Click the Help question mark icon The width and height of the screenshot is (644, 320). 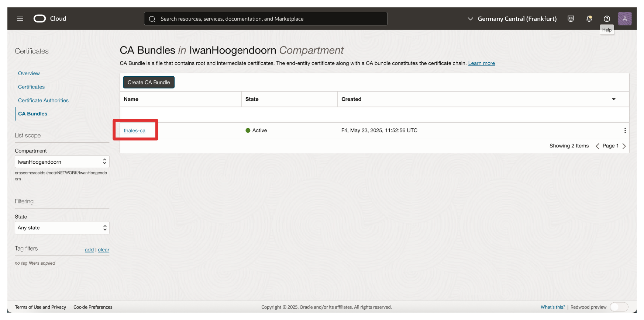(607, 19)
